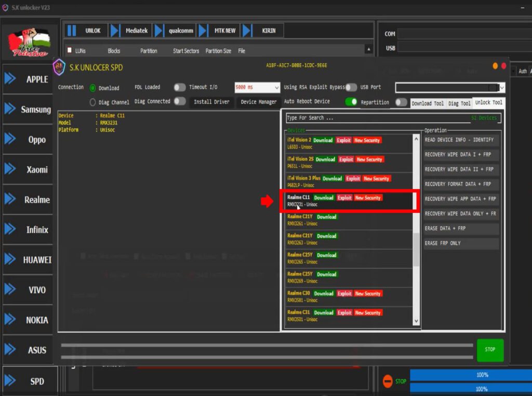Click the arrow icon beside SPD
This screenshot has width=532, height=396.
pyautogui.click(x=10, y=381)
